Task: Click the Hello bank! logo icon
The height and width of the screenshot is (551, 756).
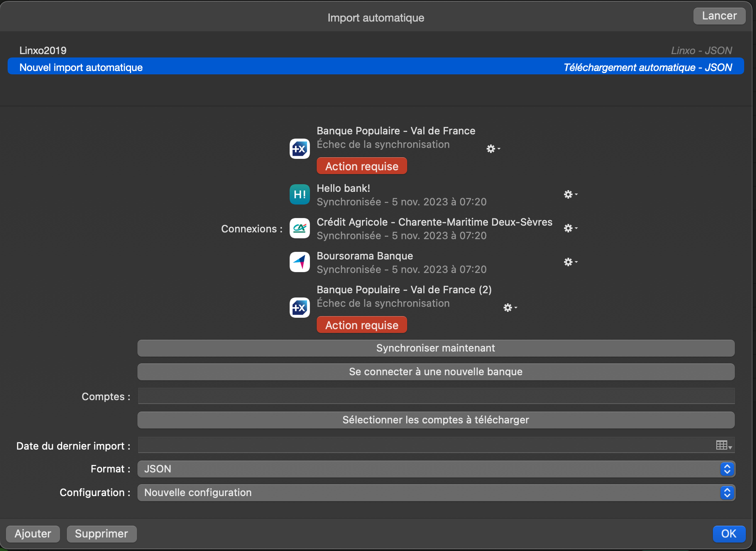Action: [299, 194]
